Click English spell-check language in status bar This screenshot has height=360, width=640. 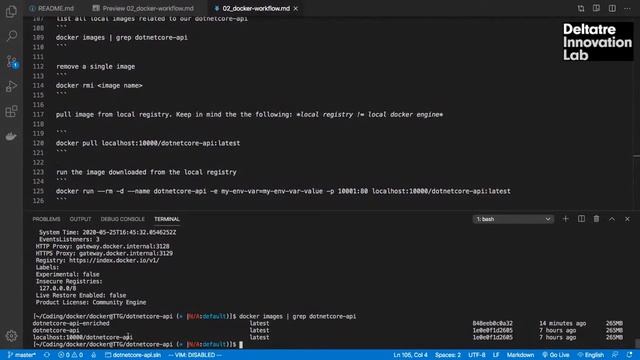(591, 355)
